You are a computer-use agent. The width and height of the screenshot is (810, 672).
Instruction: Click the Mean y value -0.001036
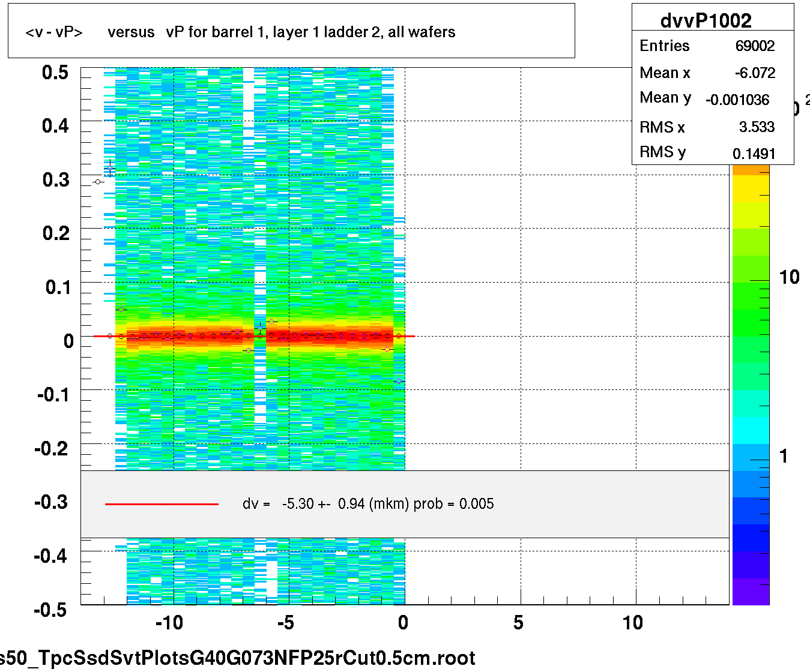(737, 100)
